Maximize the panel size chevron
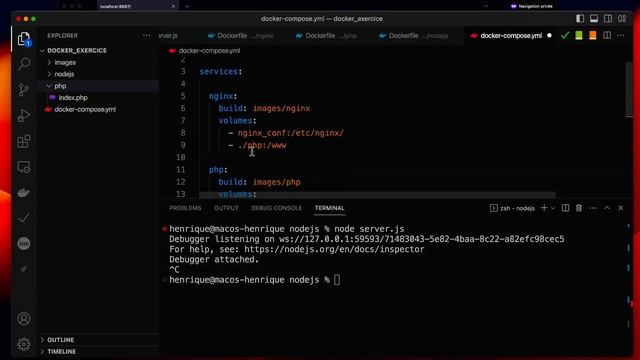Viewport: 640px width, 360px height. pyautogui.click(x=607, y=208)
